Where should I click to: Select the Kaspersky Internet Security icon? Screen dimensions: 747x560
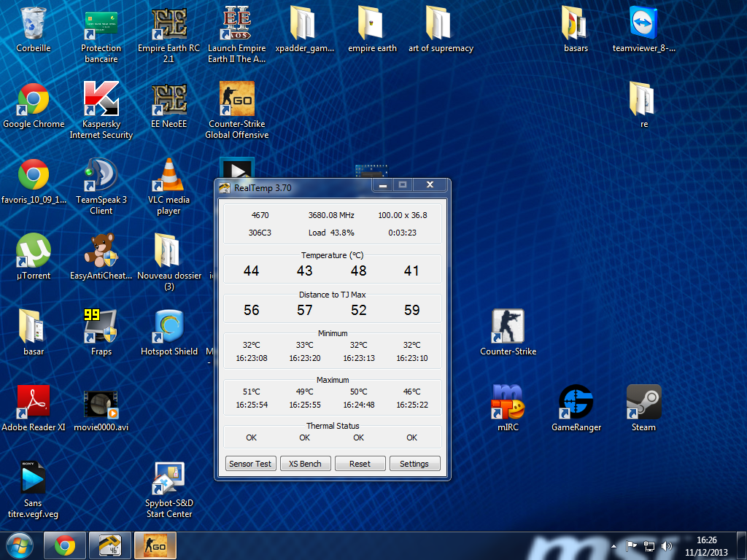pyautogui.click(x=101, y=100)
